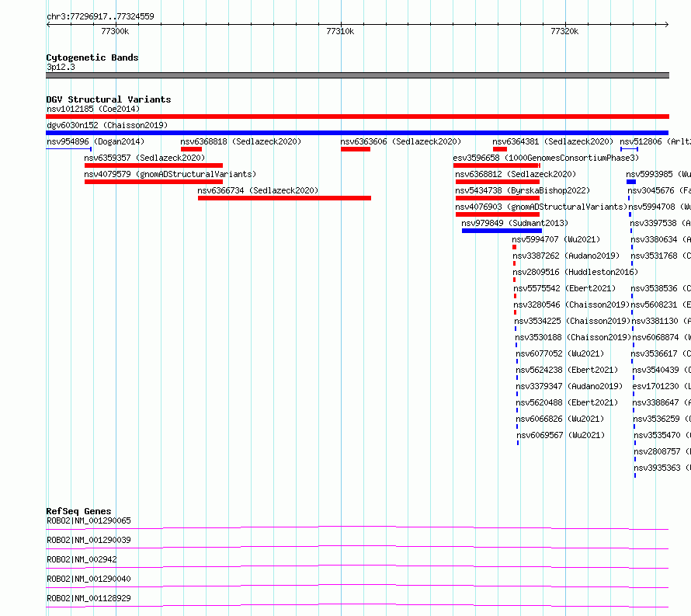The height and width of the screenshot is (616, 691).
Task: Select nsv6068874 variant label
Action: tap(661, 337)
